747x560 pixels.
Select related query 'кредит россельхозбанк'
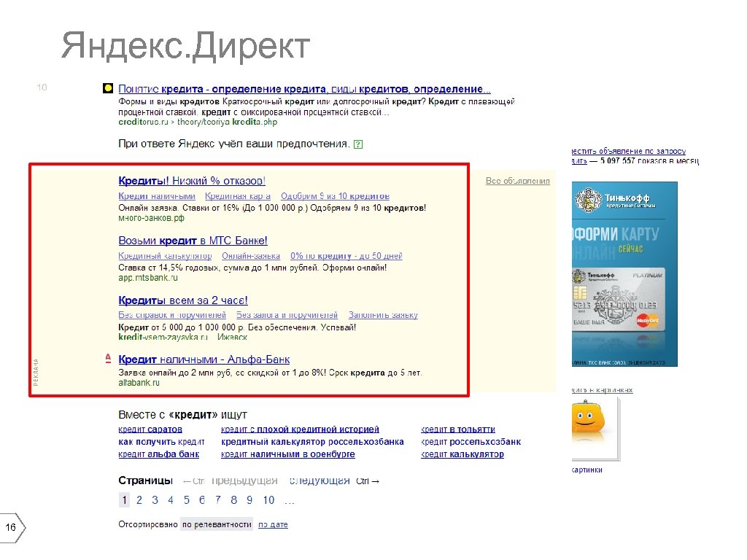coord(471,442)
